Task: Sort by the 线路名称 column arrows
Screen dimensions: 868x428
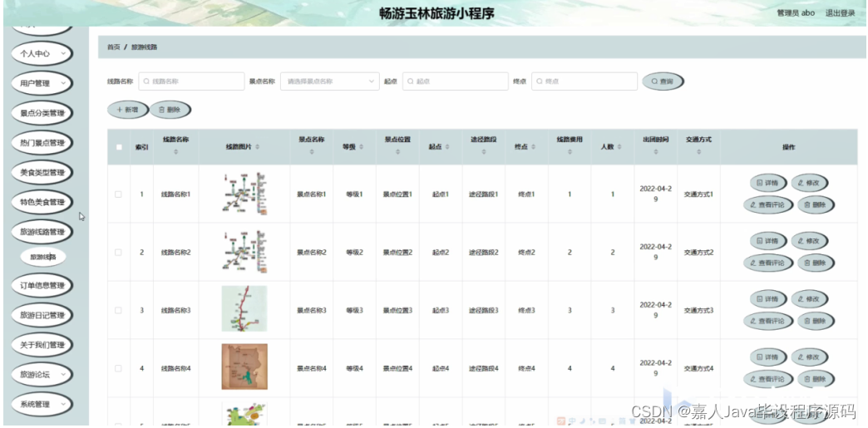Action: 176,152
